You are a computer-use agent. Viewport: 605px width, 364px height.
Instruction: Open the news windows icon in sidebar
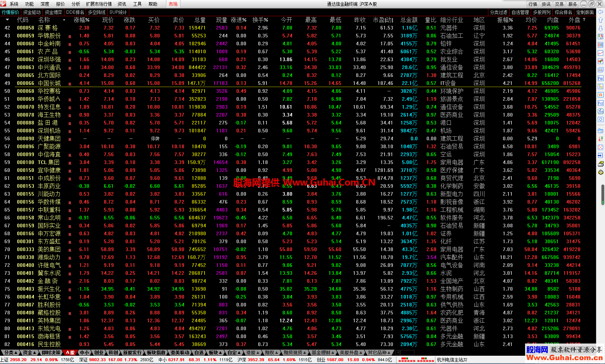(x=600, y=70)
